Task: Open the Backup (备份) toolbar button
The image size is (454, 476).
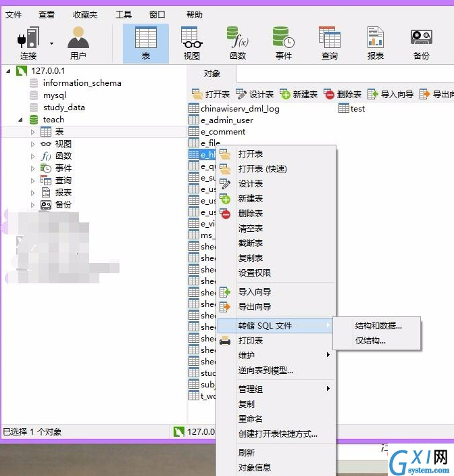Action: pos(422,43)
